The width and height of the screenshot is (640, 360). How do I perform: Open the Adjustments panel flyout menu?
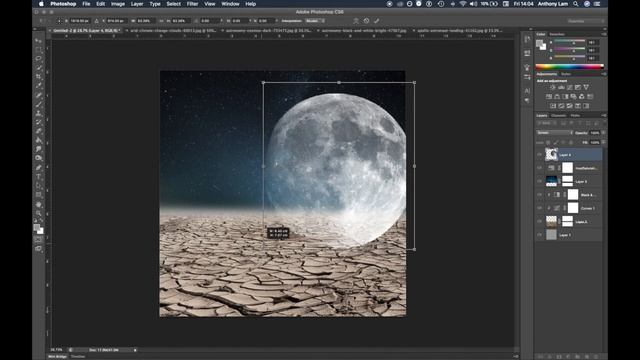coord(604,74)
